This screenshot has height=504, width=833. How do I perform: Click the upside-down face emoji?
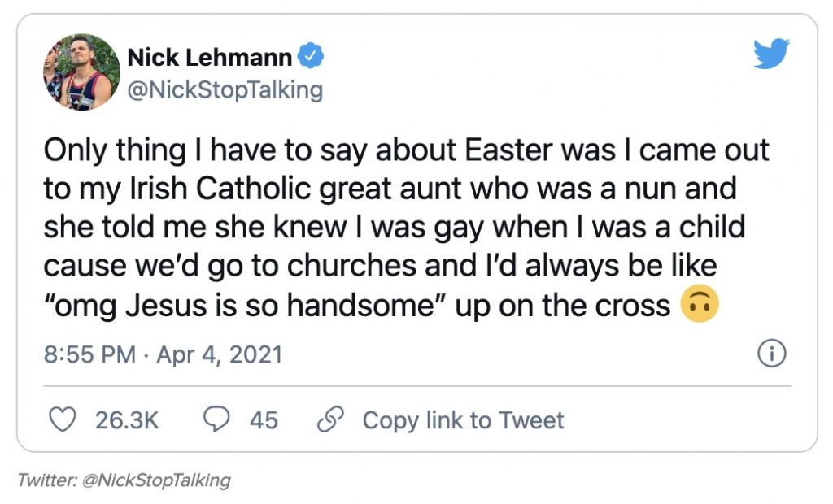pos(699,305)
